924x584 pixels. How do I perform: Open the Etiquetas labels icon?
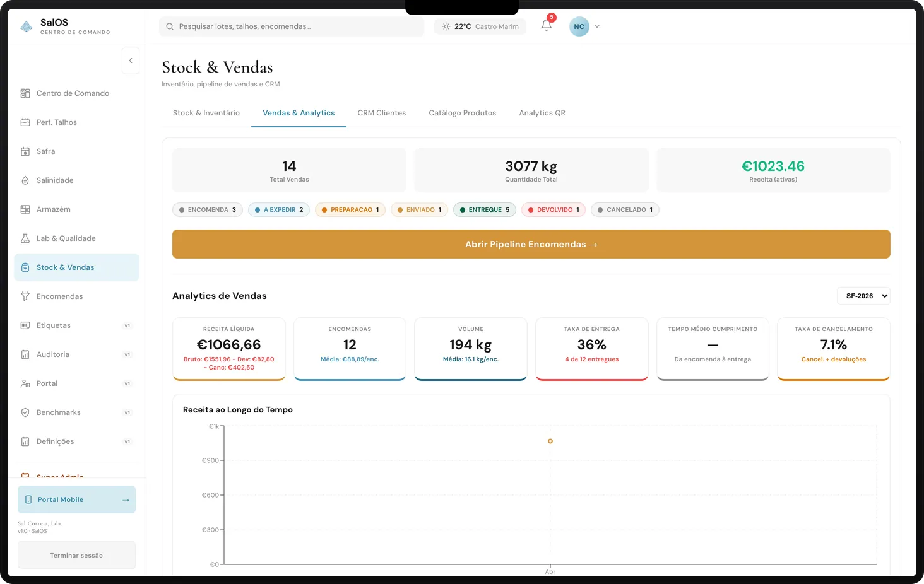25,325
